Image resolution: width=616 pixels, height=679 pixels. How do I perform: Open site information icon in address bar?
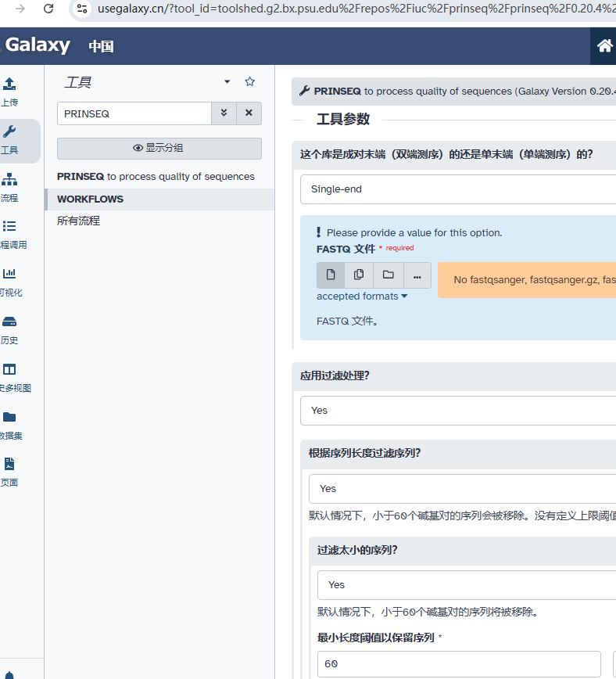pos(82,9)
